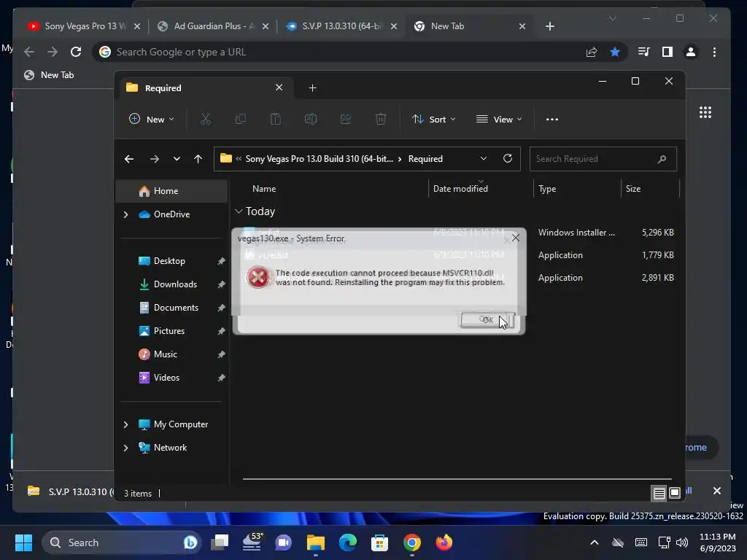Click the Cut scissors icon in Explorer toolbar
This screenshot has width=747, height=560.
[205, 119]
